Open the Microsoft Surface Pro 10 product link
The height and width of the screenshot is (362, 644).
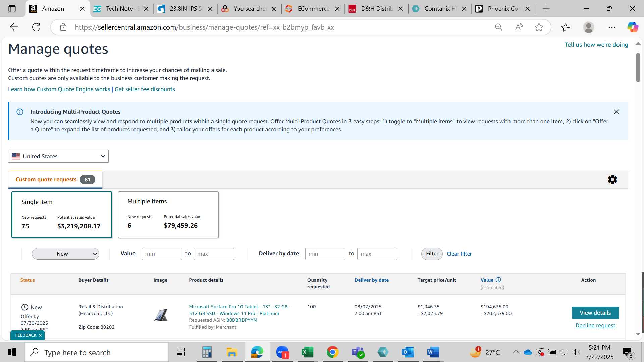point(239,310)
